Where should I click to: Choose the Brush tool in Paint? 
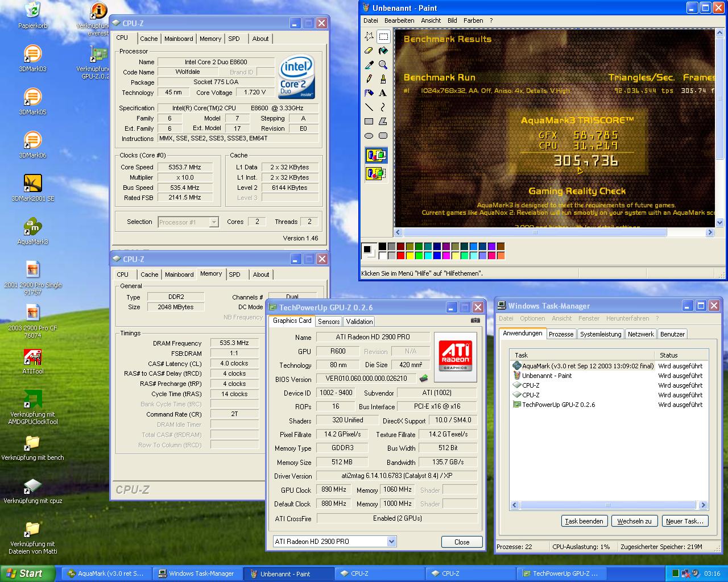(x=383, y=78)
